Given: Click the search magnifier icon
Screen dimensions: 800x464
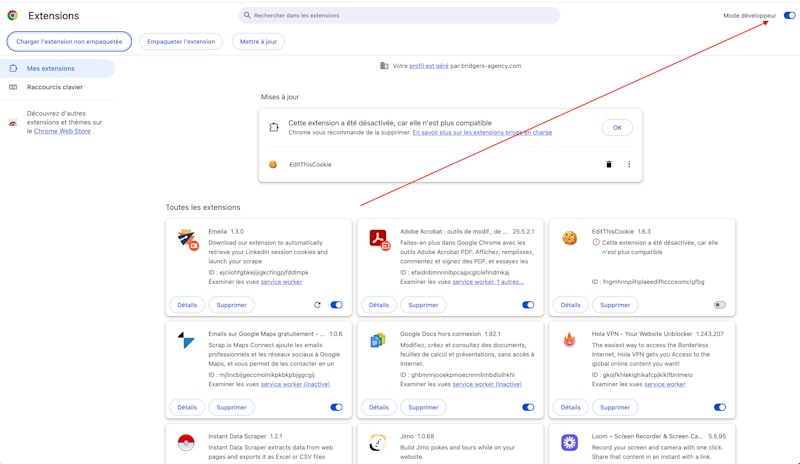Looking at the screenshot, I should pyautogui.click(x=247, y=15).
